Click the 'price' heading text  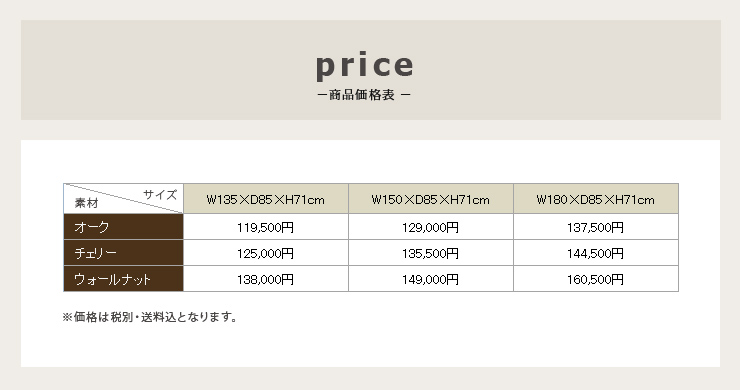click(x=365, y=66)
